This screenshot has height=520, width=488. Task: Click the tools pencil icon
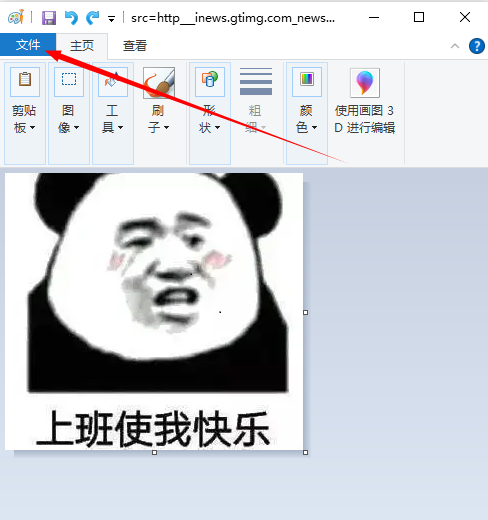coord(113,82)
